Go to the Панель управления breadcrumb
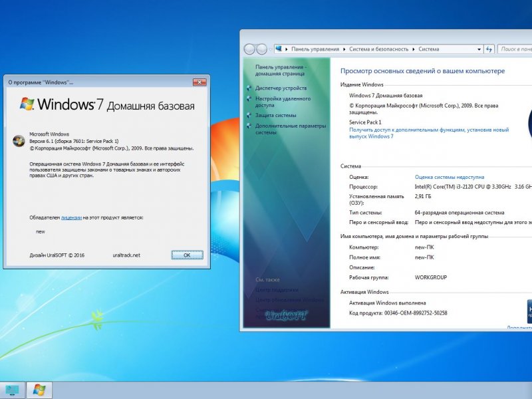The width and height of the screenshot is (532, 399). coord(315,49)
